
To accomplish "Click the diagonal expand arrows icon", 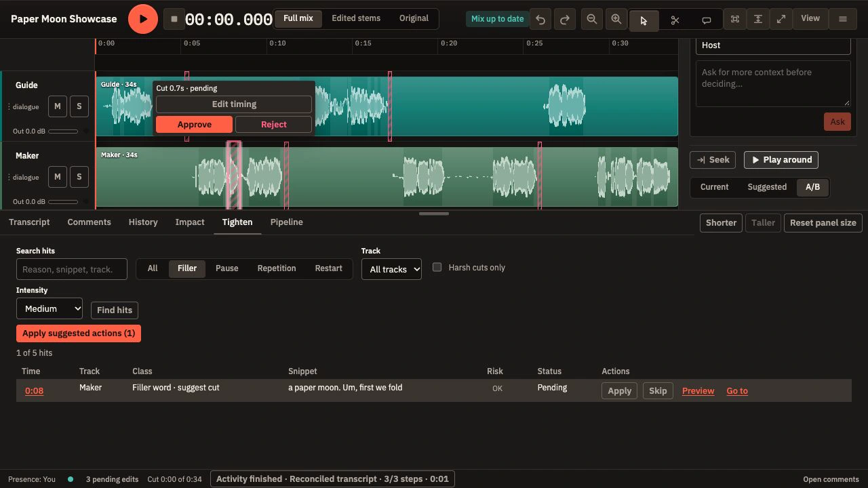I will [x=781, y=19].
